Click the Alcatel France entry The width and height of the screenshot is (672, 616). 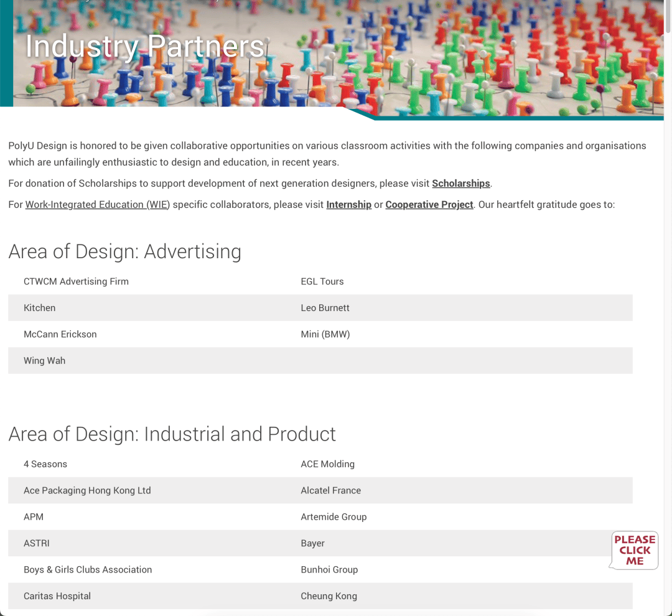330,491
